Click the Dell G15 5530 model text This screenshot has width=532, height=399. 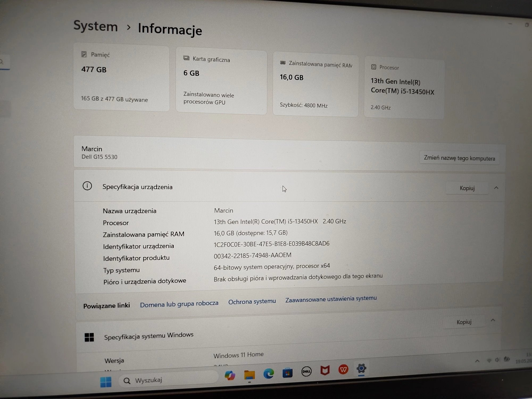99,157
